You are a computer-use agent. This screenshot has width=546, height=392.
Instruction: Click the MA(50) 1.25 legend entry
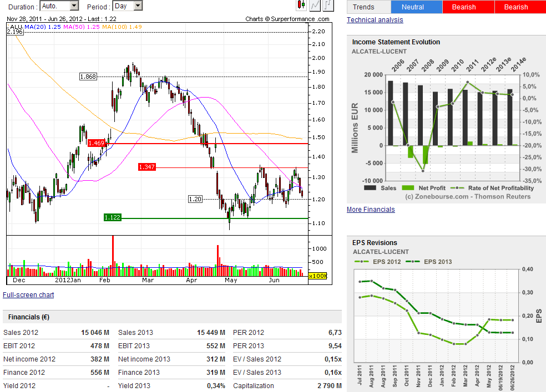[x=82, y=27]
